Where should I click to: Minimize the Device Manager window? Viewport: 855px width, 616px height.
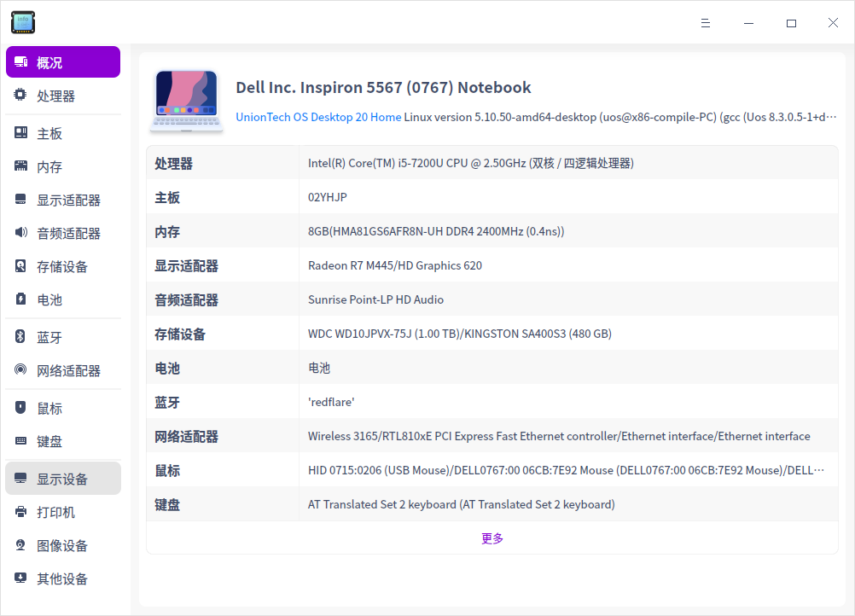(x=748, y=23)
